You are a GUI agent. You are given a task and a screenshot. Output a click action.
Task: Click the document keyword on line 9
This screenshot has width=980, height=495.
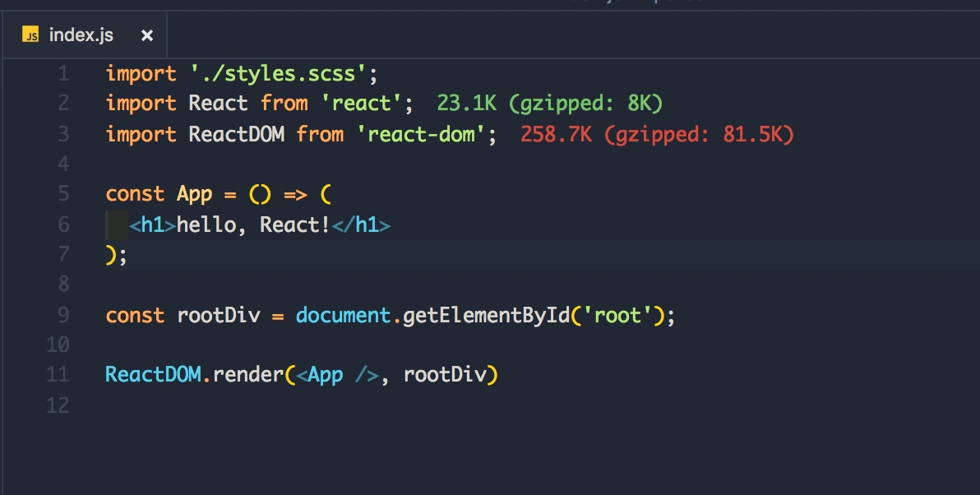[343, 316]
